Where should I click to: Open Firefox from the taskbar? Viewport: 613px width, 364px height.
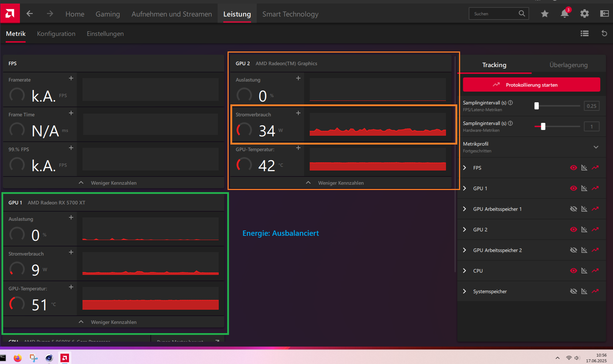[17, 358]
